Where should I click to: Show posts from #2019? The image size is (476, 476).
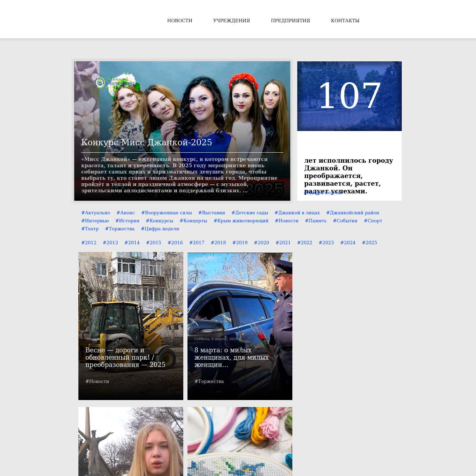click(x=240, y=243)
